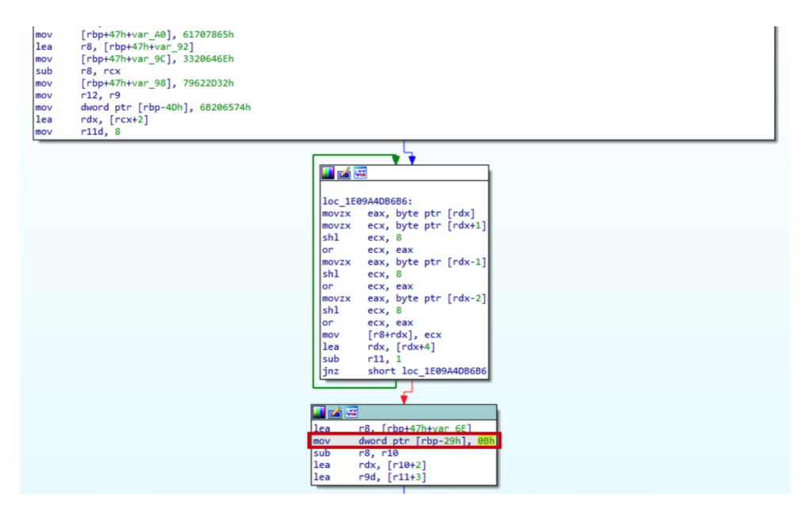Viewport: 812px width, 510px height.
Task: Click the edit comment icon on loop block
Action: point(343,173)
